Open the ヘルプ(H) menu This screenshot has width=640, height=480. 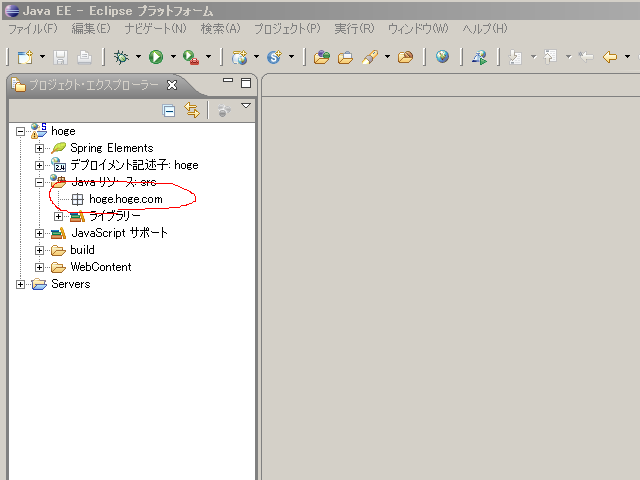(x=485, y=29)
